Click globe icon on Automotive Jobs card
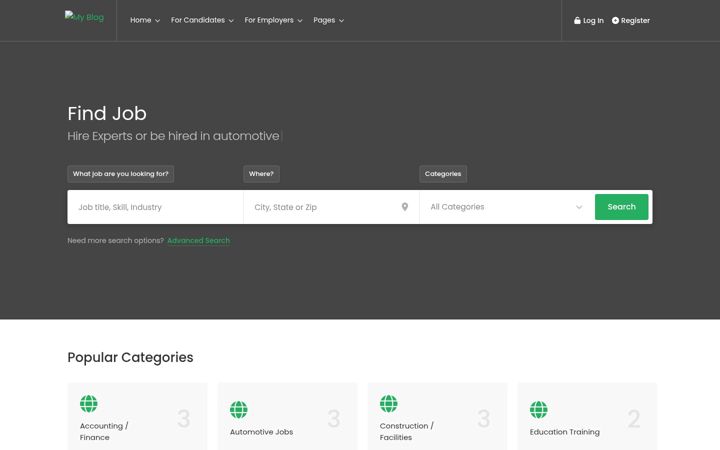Image resolution: width=720 pixels, height=450 pixels. [239, 410]
